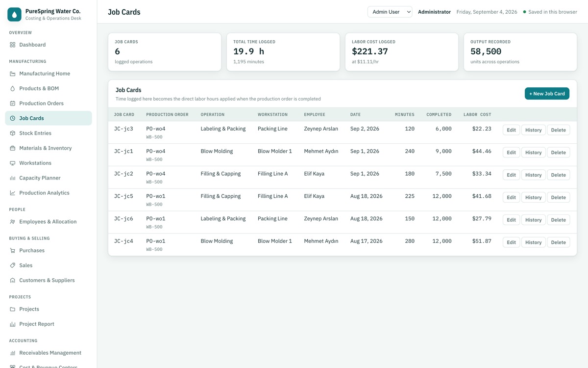This screenshot has width=588, height=368.
Task: Click the Receivables Management chart icon
Action: [13, 353]
